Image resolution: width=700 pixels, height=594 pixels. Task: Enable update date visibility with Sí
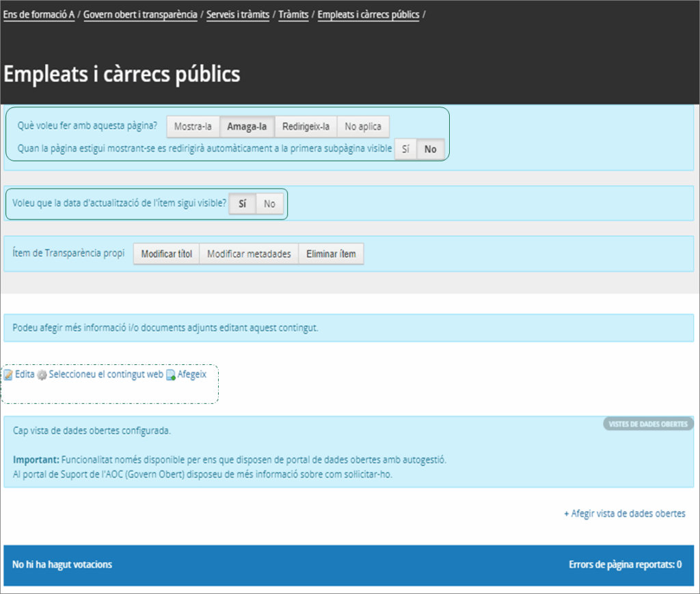pyautogui.click(x=242, y=204)
